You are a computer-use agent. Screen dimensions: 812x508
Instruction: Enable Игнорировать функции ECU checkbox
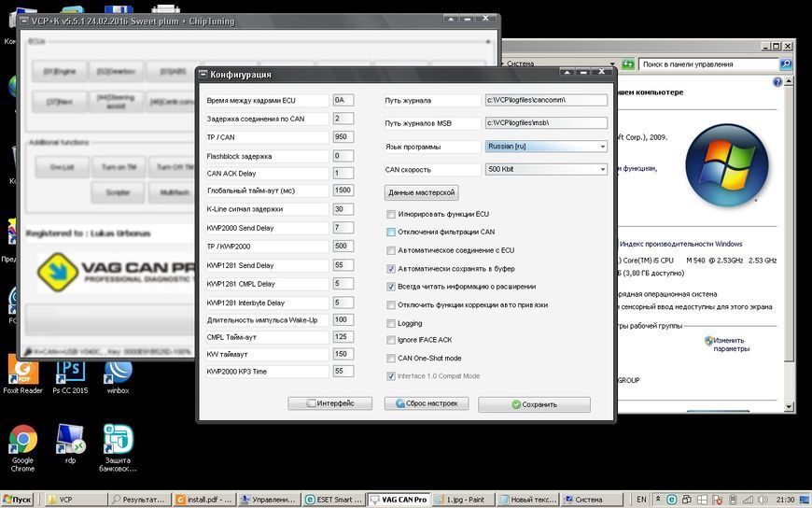pyautogui.click(x=391, y=214)
